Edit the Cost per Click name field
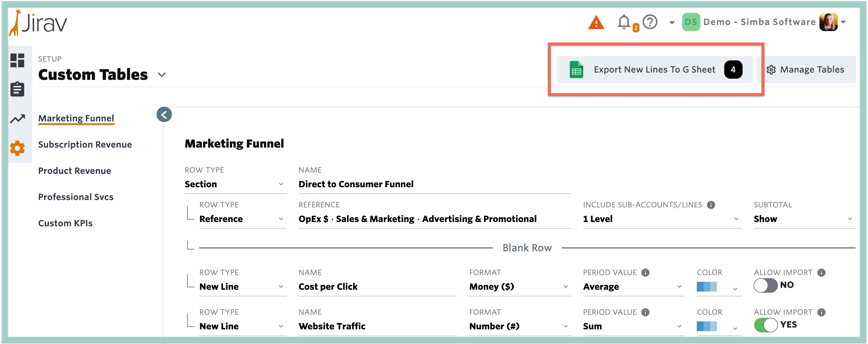 pyautogui.click(x=378, y=286)
